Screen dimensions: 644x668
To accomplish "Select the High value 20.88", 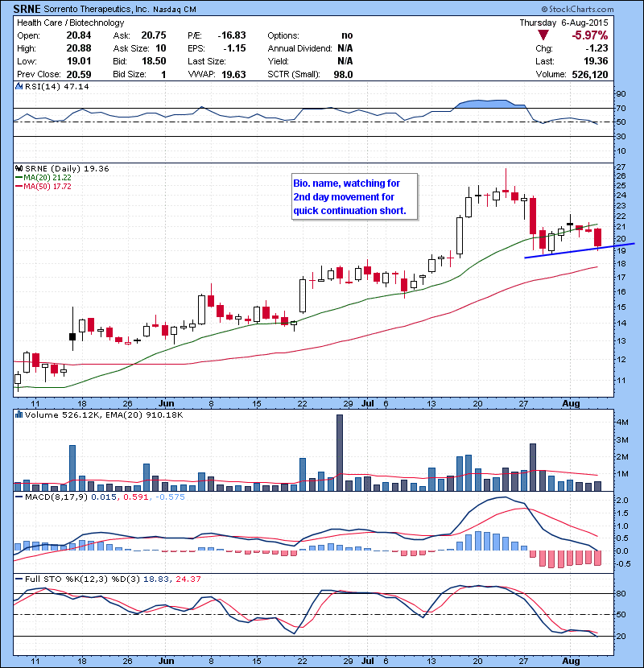I will [x=79, y=48].
